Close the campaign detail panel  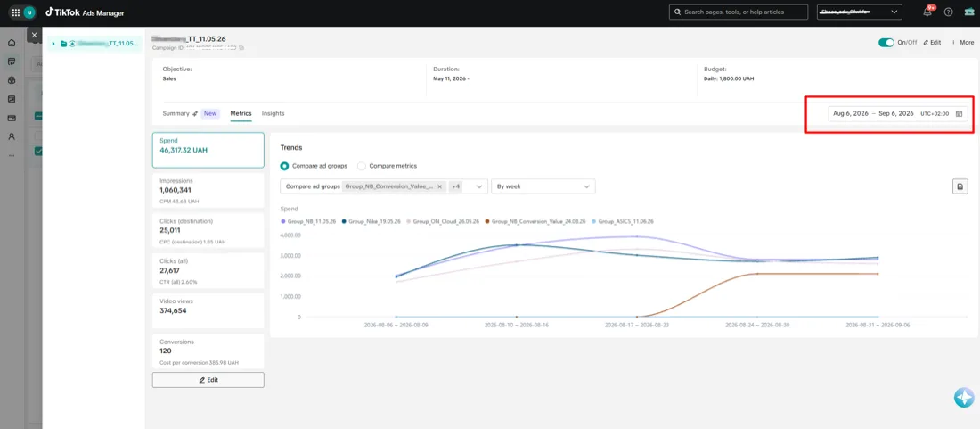[35, 36]
